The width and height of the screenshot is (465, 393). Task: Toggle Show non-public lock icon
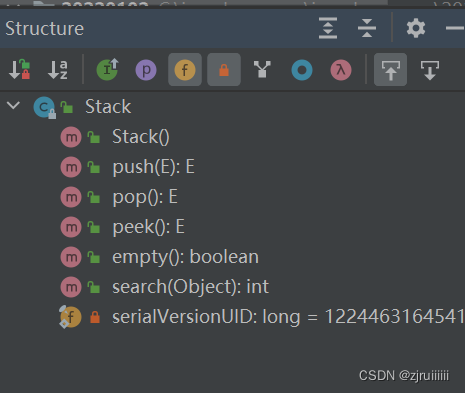pos(224,70)
